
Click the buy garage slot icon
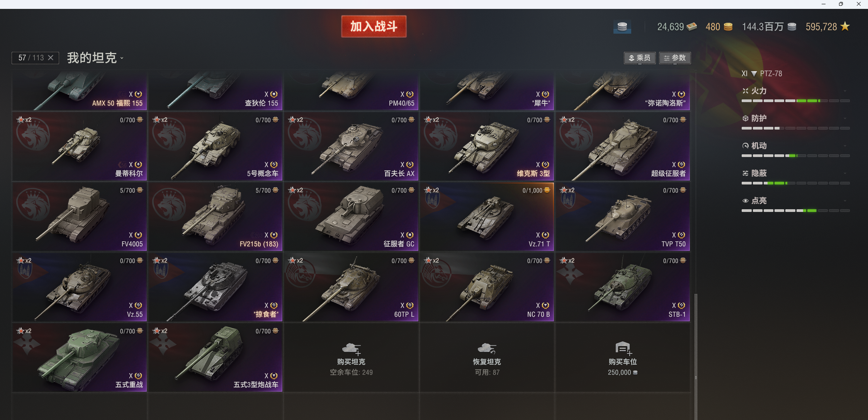pos(623,348)
